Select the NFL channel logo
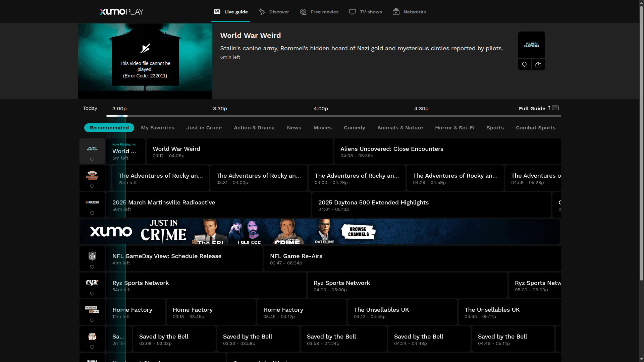644x362 pixels. [x=92, y=256]
